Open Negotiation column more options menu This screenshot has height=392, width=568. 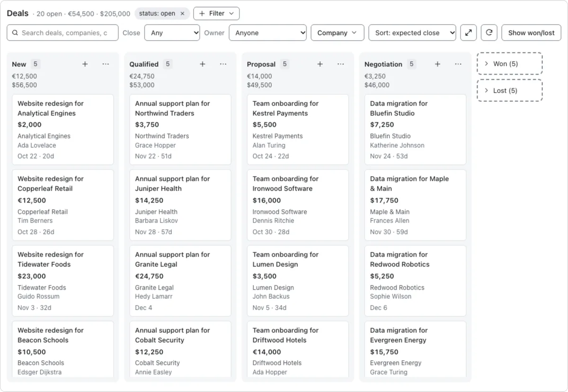(x=458, y=64)
